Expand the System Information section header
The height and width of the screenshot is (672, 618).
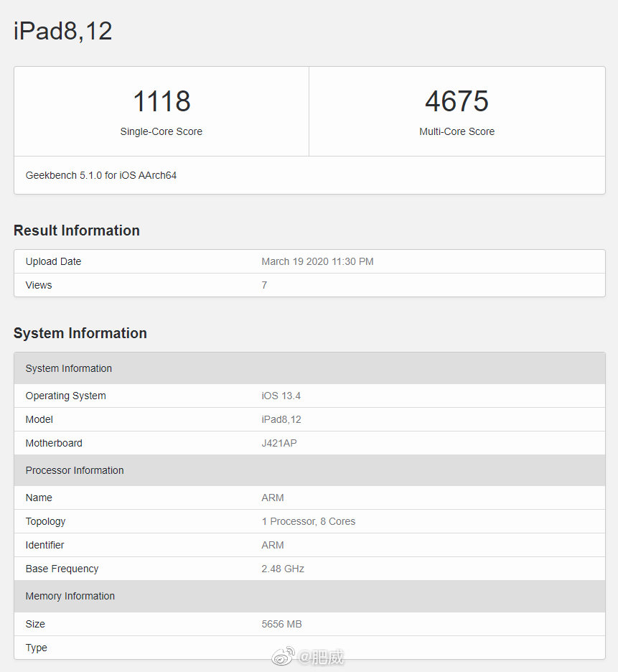pyautogui.click(x=68, y=368)
